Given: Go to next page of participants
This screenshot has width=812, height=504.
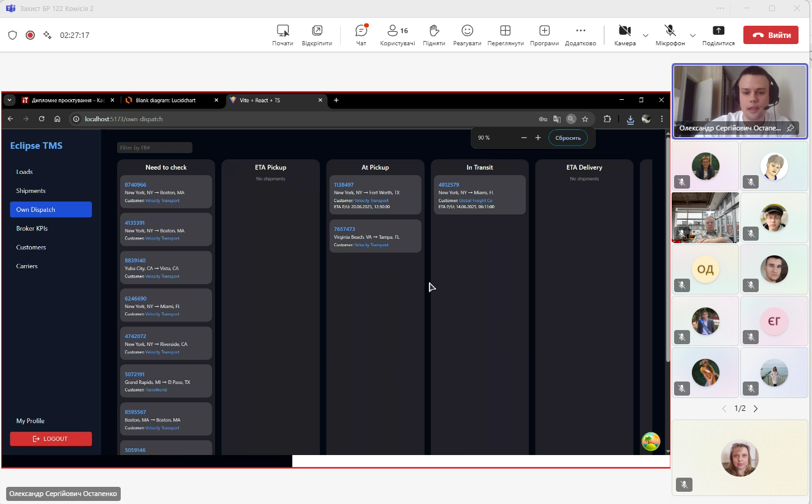Looking at the screenshot, I should pyautogui.click(x=756, y=408).
